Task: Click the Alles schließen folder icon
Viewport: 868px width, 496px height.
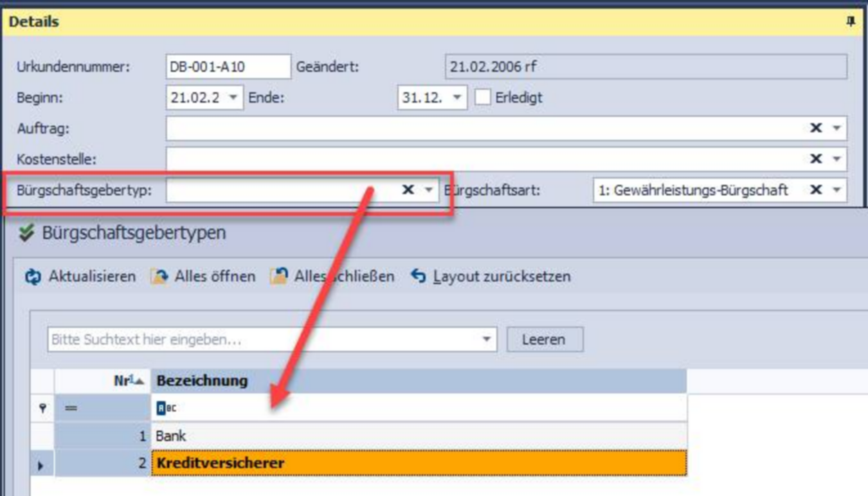Action: point(278,277)
